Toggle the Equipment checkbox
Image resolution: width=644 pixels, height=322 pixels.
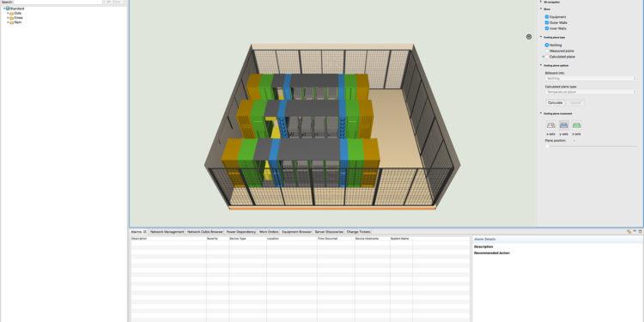pyautogui.click(x=547, y=17)
